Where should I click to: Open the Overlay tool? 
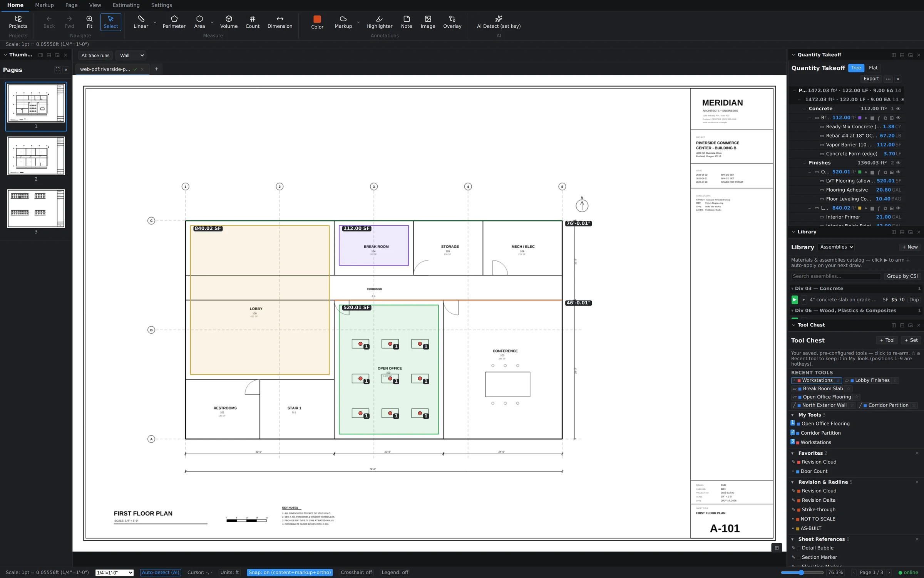tap(452, 22)
